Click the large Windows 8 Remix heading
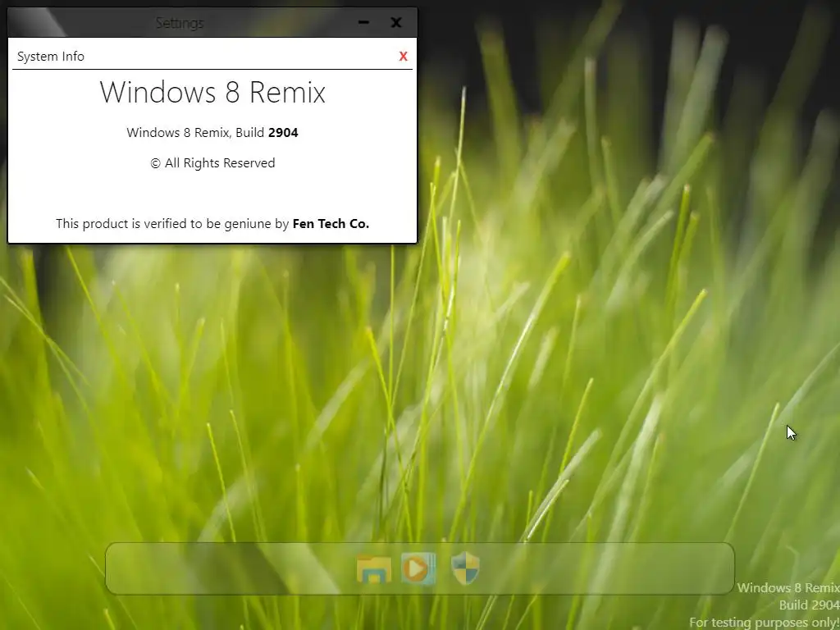Screen dimensions: 840x630 point(212,92)
